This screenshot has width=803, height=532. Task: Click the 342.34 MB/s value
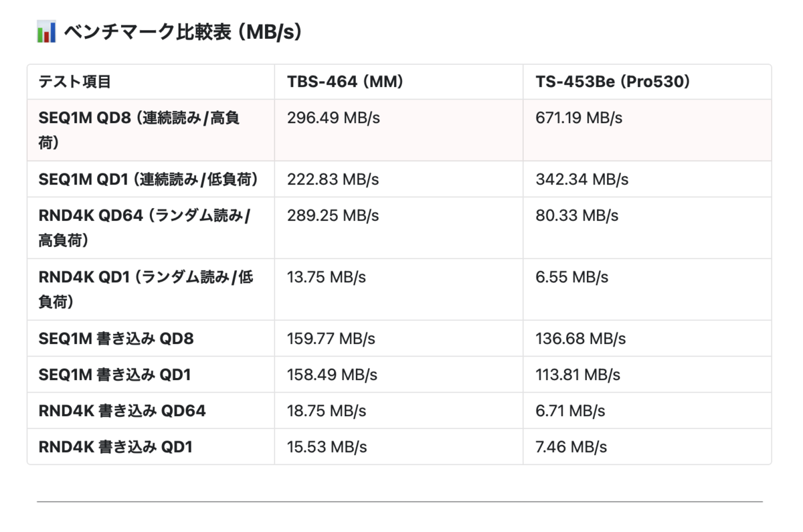582,179
